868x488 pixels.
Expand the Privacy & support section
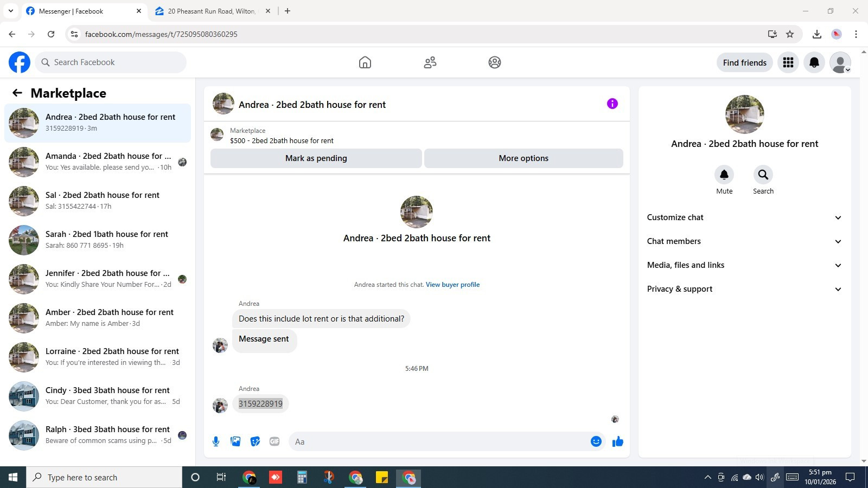coord(744,289)
